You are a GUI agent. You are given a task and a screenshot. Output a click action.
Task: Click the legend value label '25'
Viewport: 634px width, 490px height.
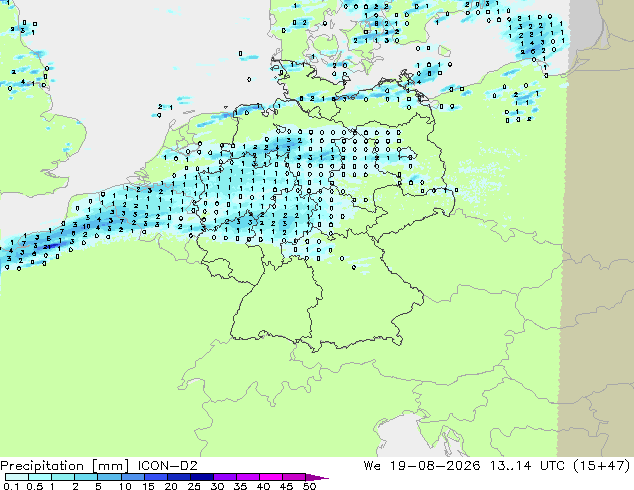(x=194, y=486)
